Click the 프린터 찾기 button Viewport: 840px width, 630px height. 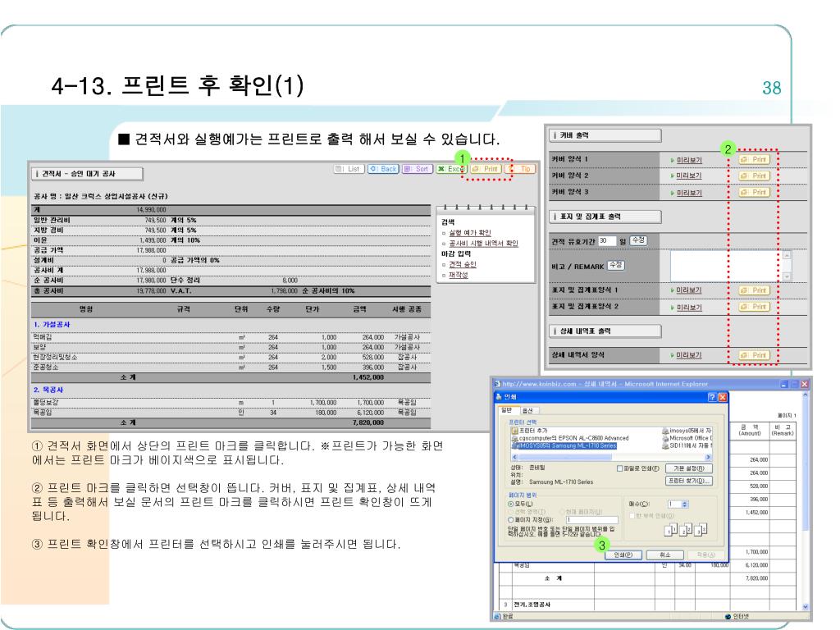point(689,481)
